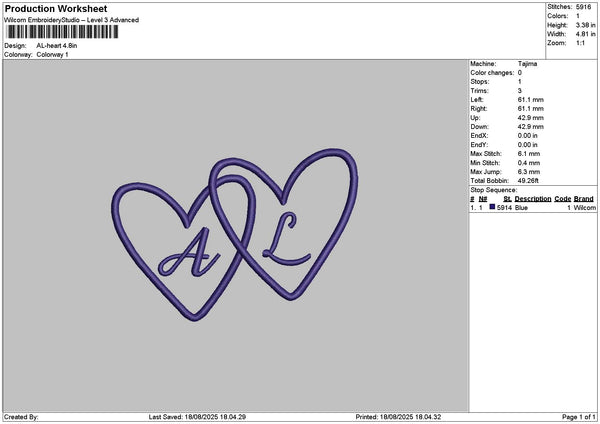Click the 'Colorway 1' value

tap(52, 55)
